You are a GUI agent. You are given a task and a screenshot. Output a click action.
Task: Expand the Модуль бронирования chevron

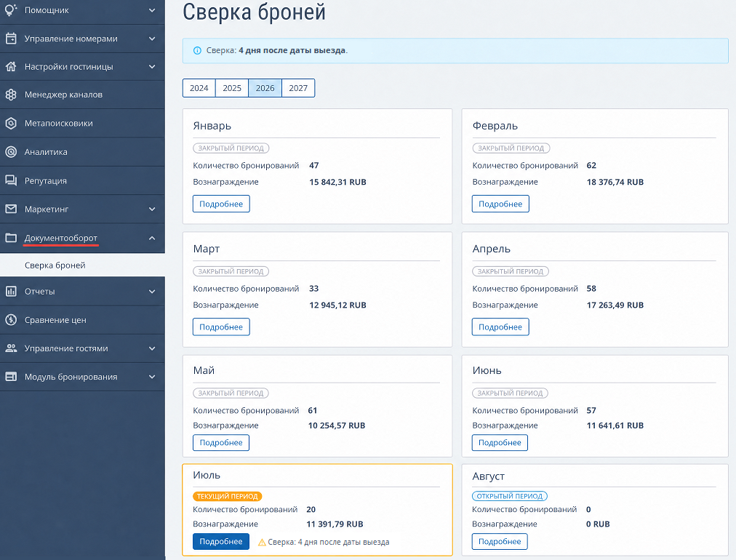[x=152, y=377]
